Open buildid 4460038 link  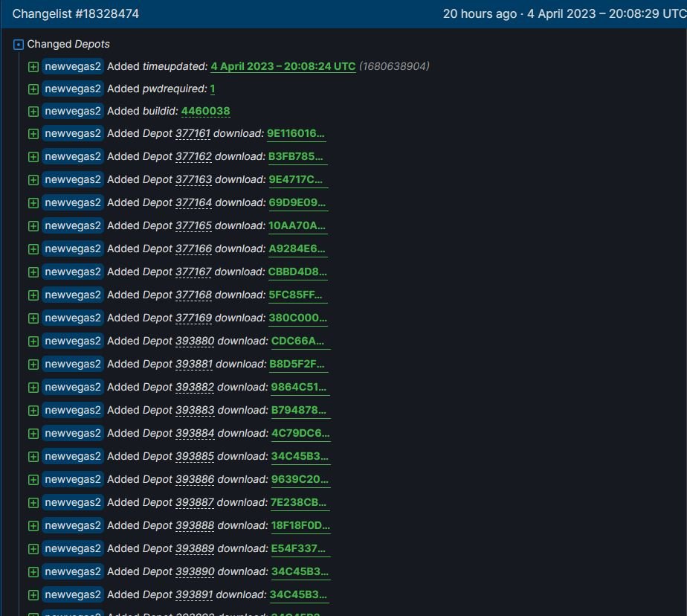tap(205, 112)
